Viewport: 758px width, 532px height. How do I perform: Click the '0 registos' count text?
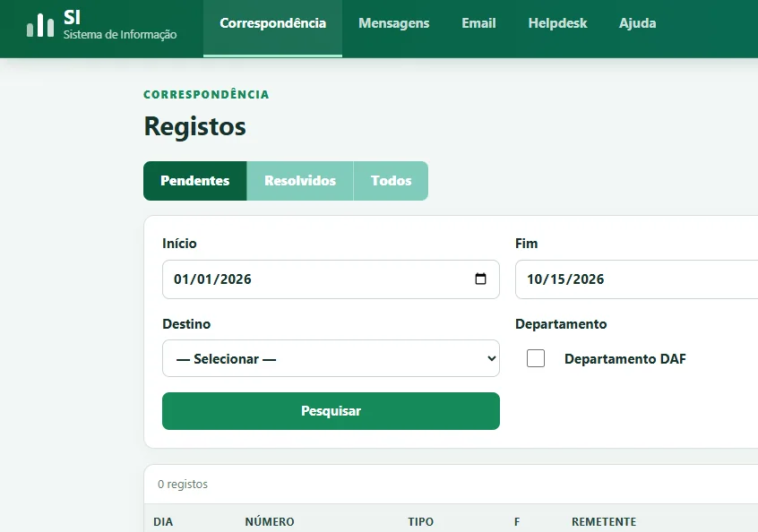pyautogui.click(x=183, y=485)
